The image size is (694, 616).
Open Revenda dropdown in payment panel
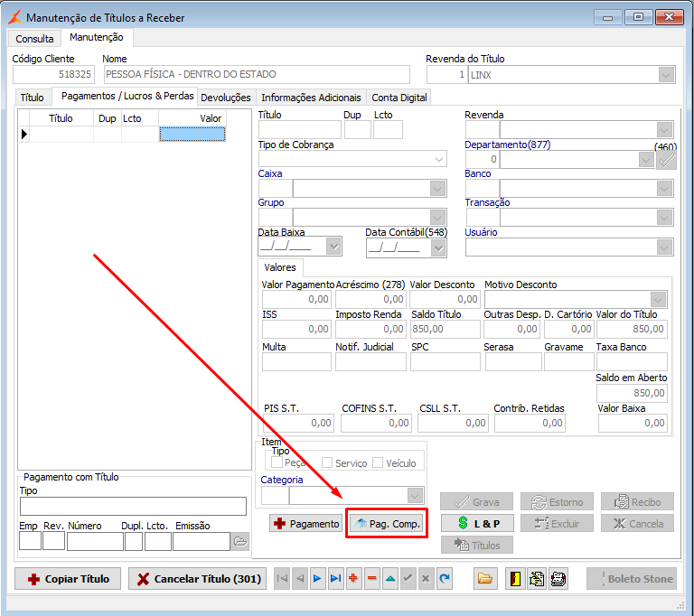(664, 130)
